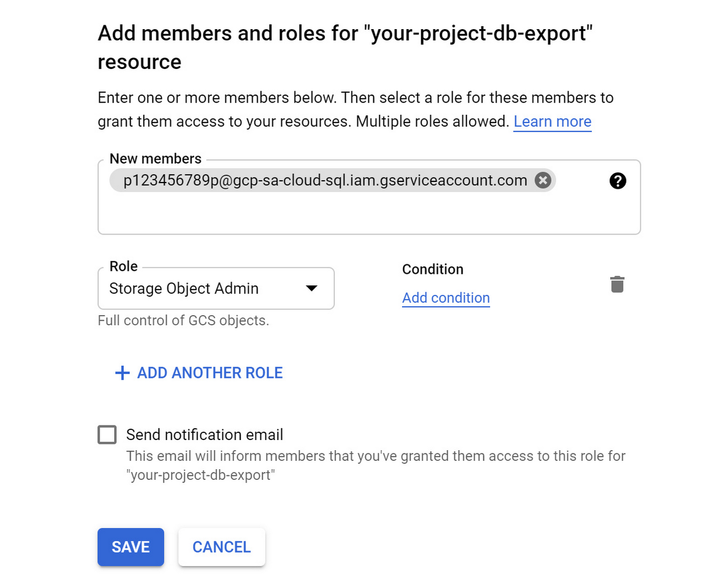Click the dropdown arrow inside the Role box
This screenshot has height=575, width=728.
pos(312,288)
